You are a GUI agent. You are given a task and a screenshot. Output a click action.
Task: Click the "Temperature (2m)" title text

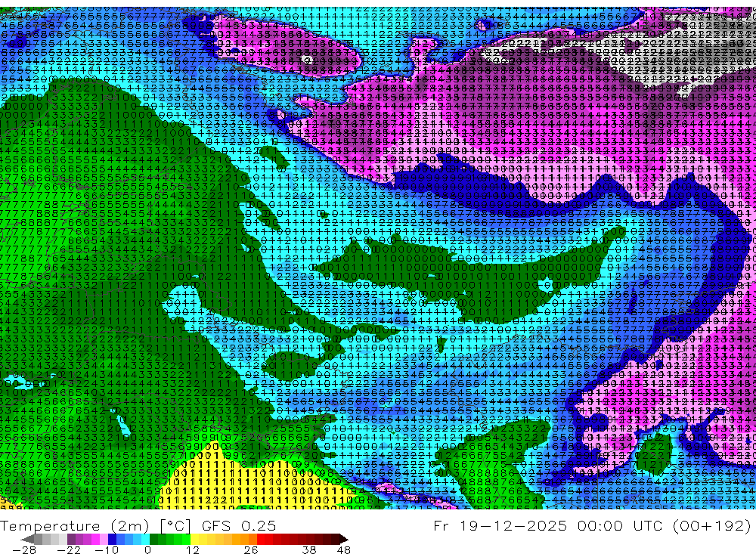[x=74, y=525]
